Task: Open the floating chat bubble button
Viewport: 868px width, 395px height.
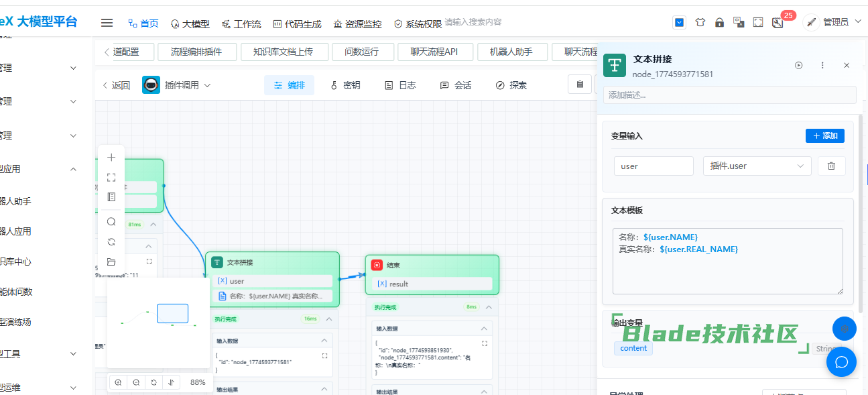Action: (841, 362)
